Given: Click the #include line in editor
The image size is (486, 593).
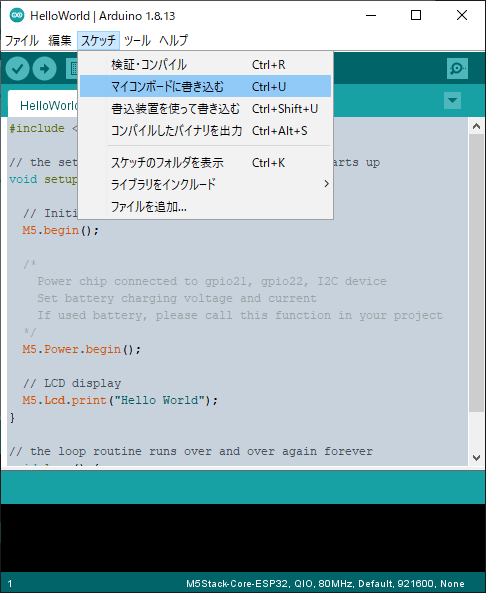Looking at the screenshot, I should (43, 128).
